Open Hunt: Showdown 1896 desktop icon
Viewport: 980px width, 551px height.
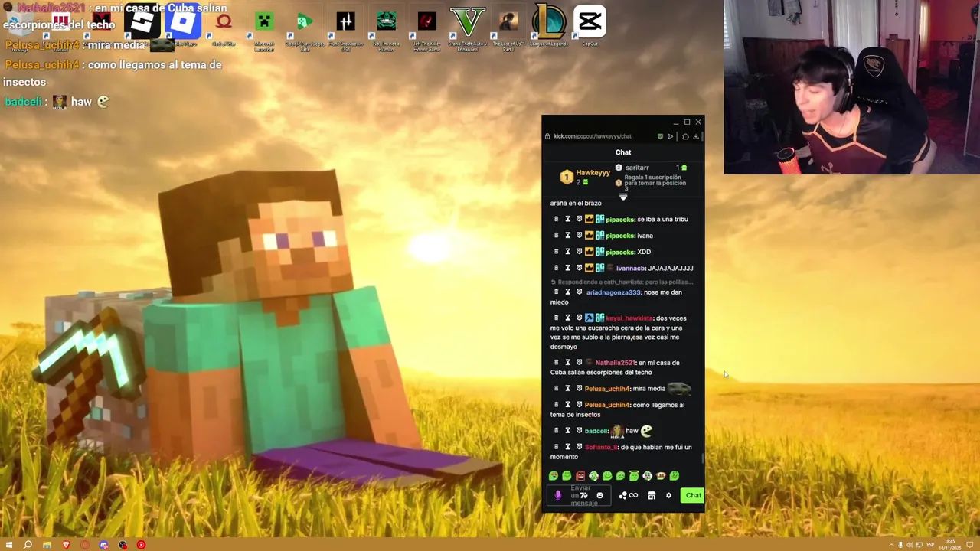tap(345, 27)
